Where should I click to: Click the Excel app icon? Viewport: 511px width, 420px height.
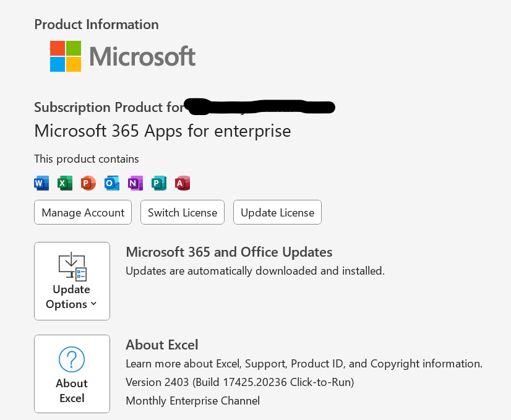click(64, 183)
